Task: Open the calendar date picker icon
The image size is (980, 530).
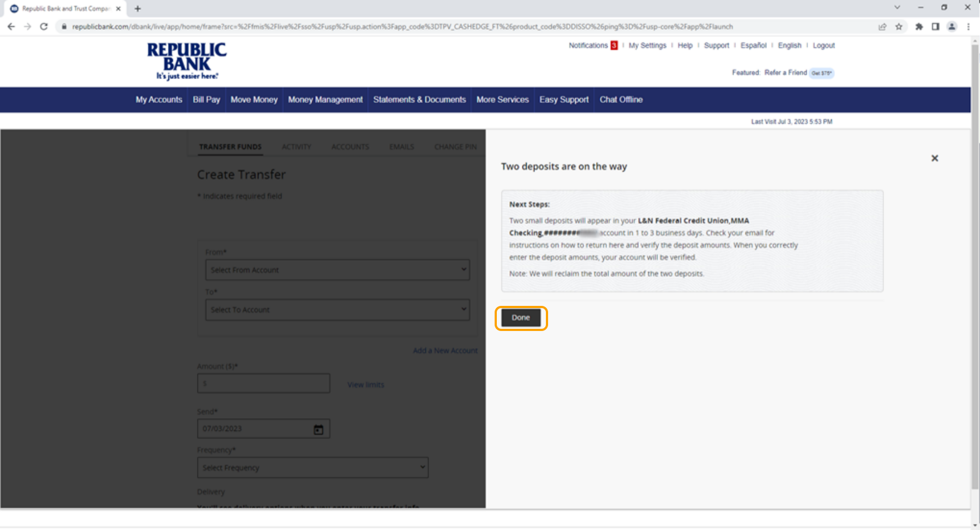Action: pos(318,430)
